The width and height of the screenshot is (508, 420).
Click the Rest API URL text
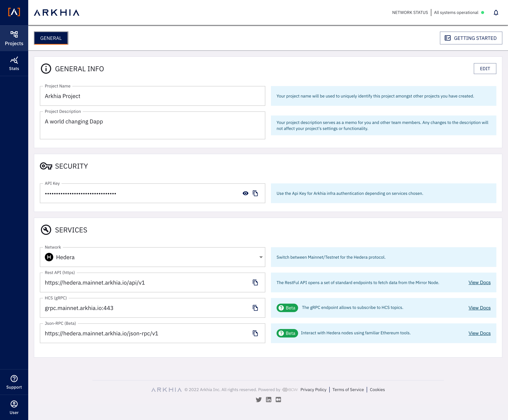point(95,282)
